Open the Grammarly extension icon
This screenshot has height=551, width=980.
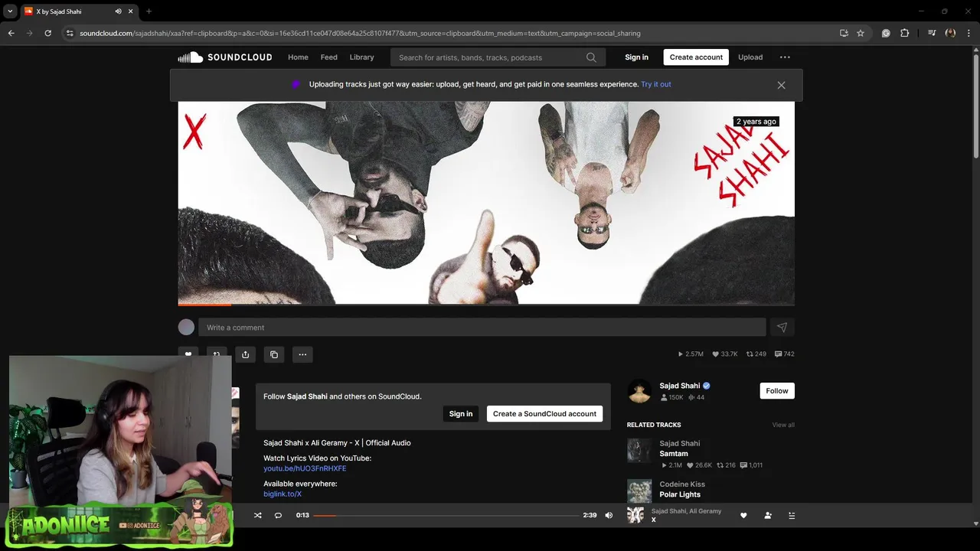886,33
